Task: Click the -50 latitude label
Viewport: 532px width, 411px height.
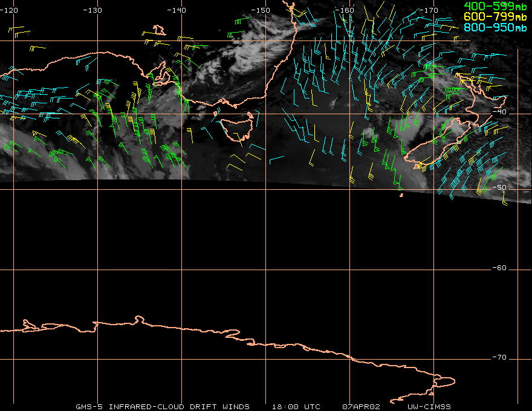Action: click(x=499, y=187)
